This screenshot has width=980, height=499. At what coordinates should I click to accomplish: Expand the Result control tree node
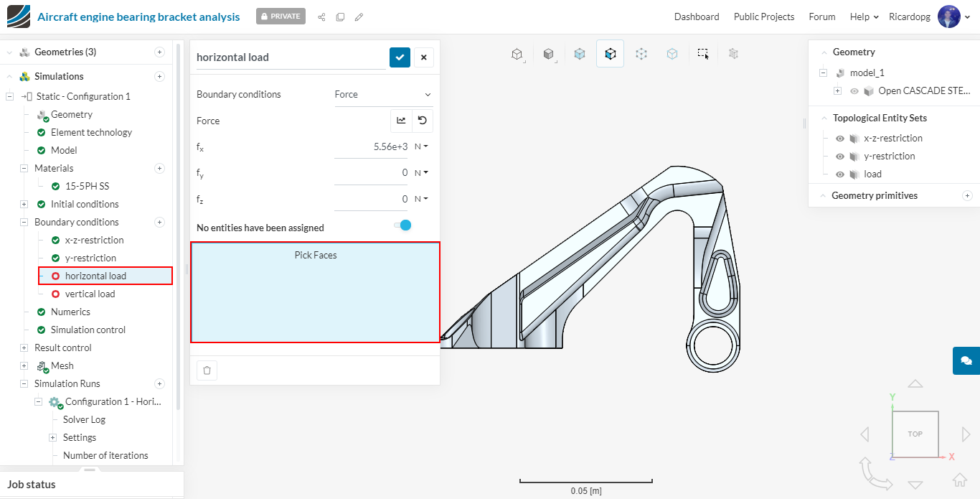(x=24, y=348)
